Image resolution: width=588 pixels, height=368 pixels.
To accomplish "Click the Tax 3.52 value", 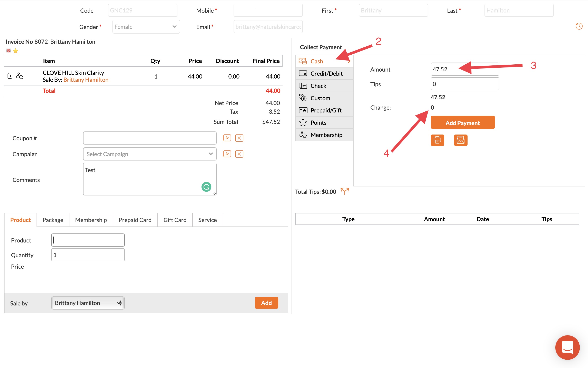I will (x=274, y=112).
